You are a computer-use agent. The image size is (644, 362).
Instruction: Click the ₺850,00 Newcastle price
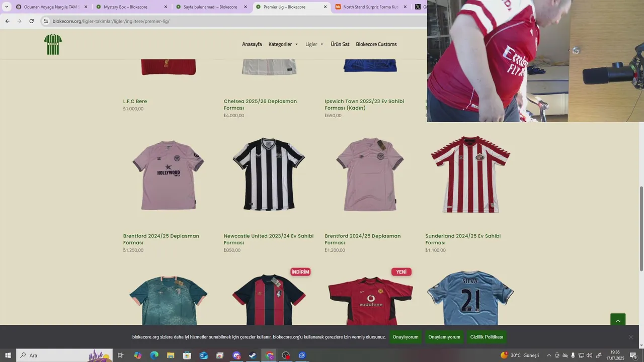click(x=232, y=250)
